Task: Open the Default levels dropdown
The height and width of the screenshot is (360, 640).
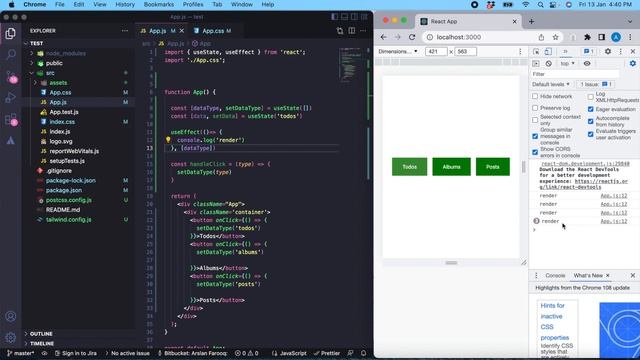Action: click(551, 84)
